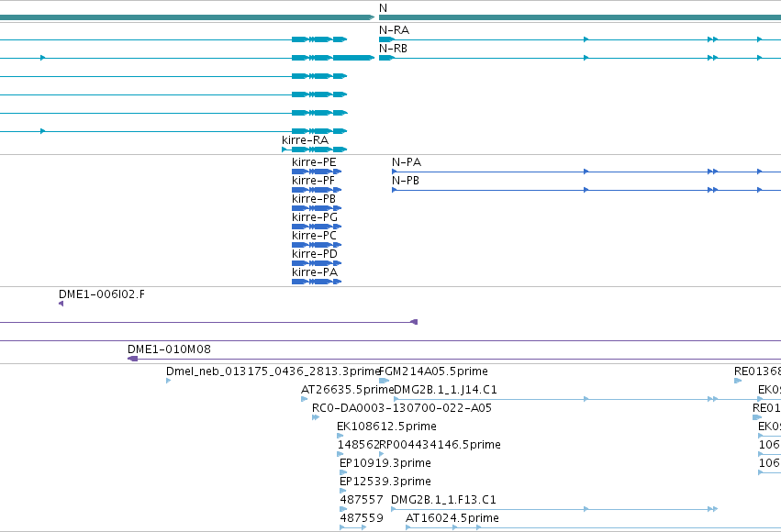Click the kirre-PA blue exon glyph
Screen dimensions: 781x532
pyautogui.click(x=317, y=282)
